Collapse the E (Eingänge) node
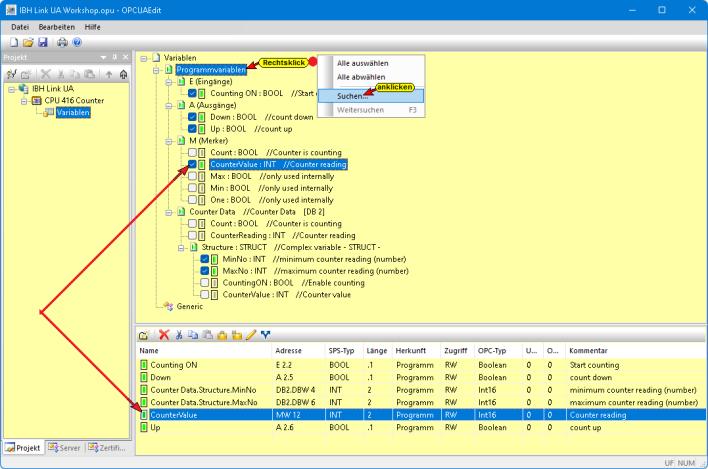Viewport: 708px width, 469px height. click(x=168, y=82)
